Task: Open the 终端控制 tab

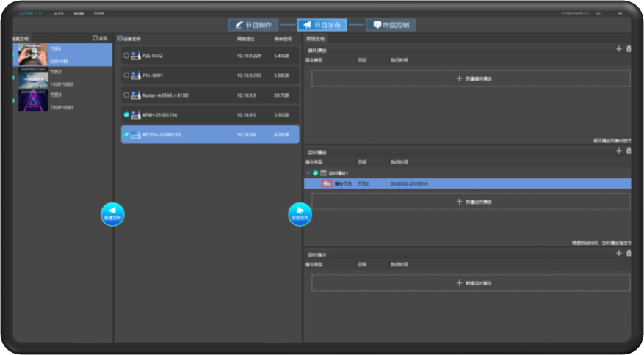Action: click(x=391, y=25)
